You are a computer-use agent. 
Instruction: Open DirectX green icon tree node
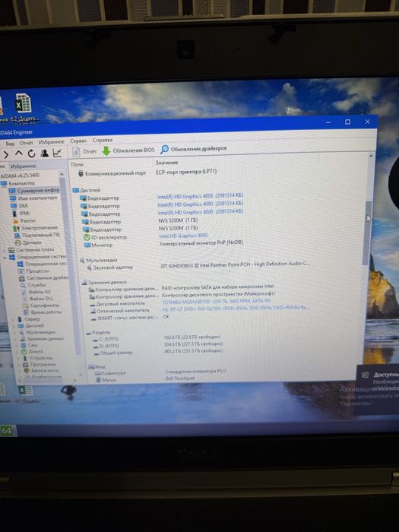33,351
